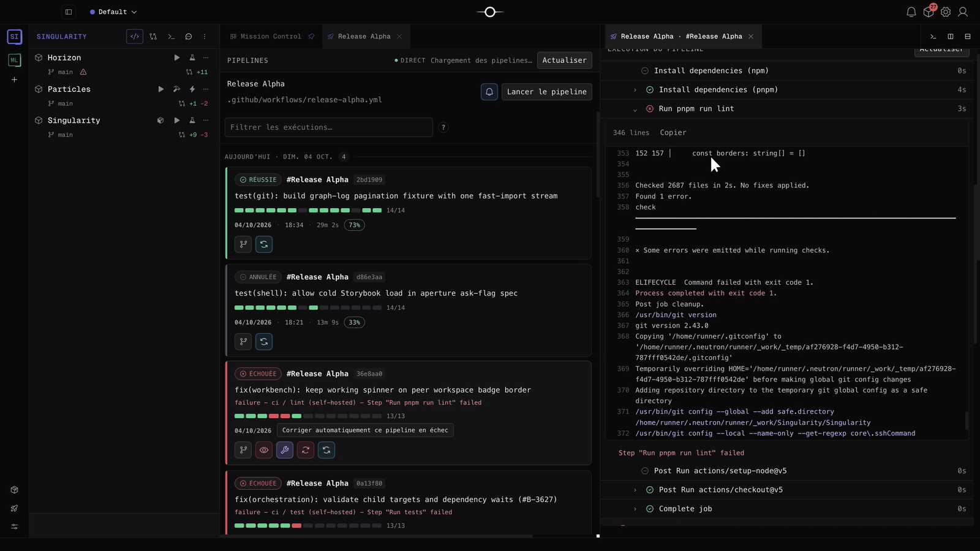This screenshot has height=551, width=980.
Task: Toggle the eye watch button on run 36e8aa0
Action: [x=264, y=450]
